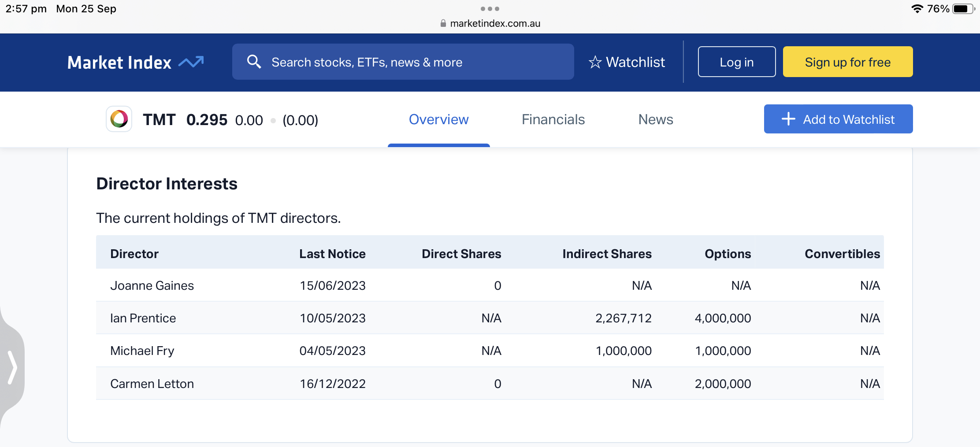Screen dimensions: 980x447
Task: Click options value 4,000,000
Action: [723, 318]
